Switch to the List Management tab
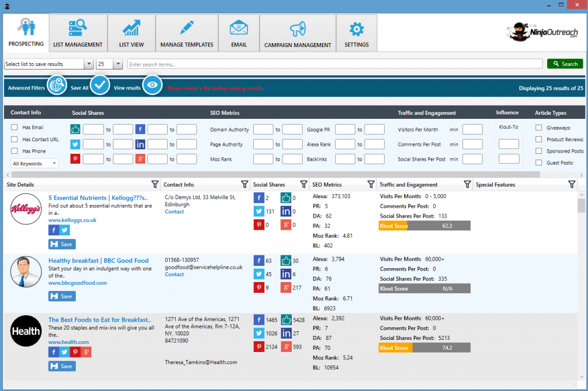588x391 pixels. pyautogui.click(x=78, y=33)
